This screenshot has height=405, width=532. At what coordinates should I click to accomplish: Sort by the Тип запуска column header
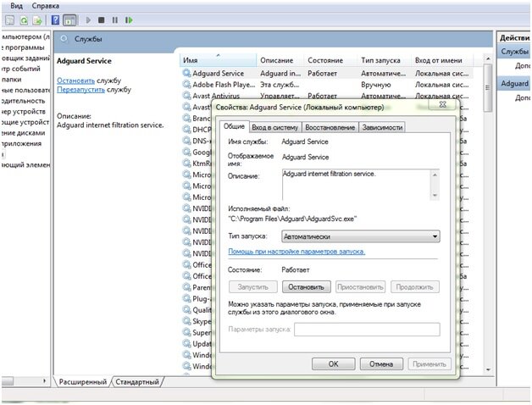tap(384, 60)
